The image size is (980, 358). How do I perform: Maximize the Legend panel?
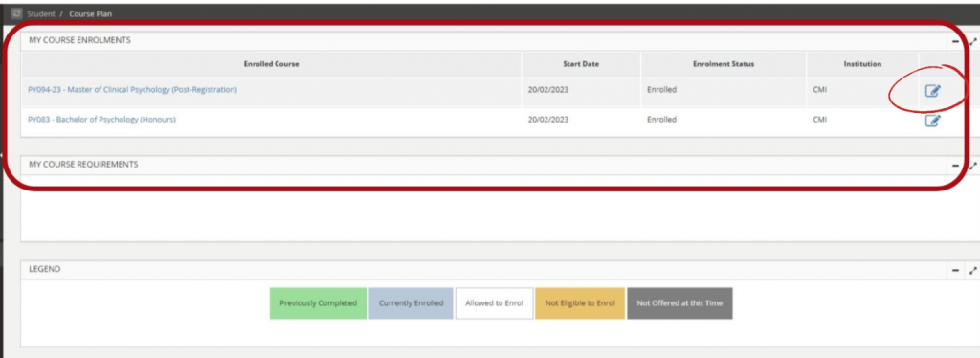[973, 271]
